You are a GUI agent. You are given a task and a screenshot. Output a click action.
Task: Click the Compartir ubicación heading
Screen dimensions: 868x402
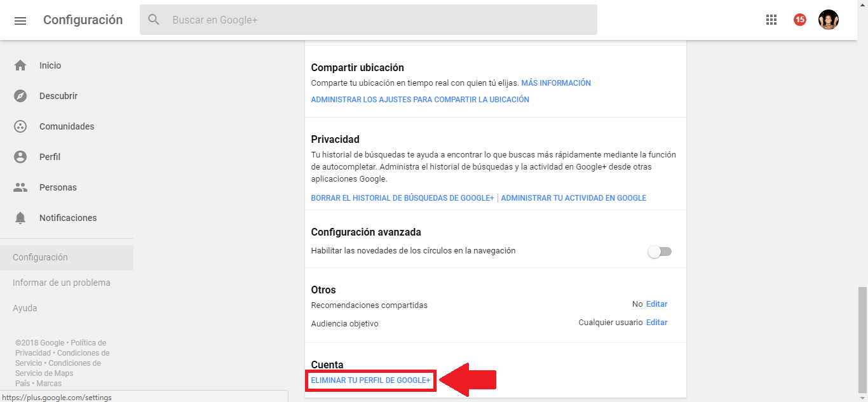click(x=357, y=67)
